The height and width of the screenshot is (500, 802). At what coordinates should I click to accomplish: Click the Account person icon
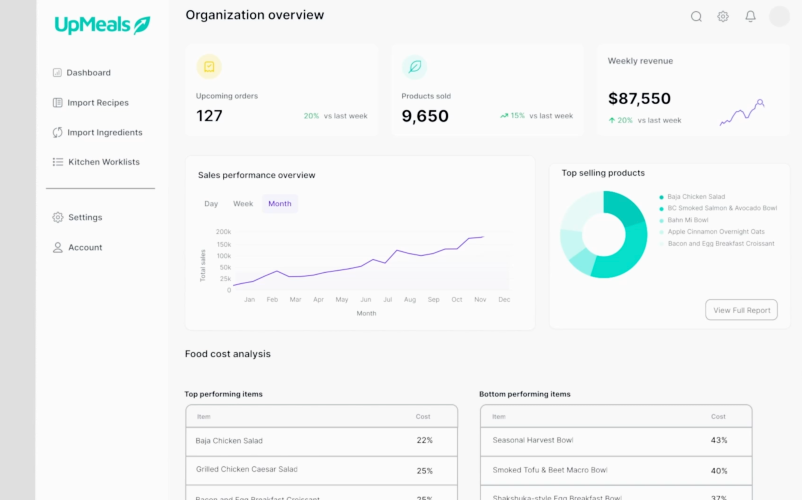(58, 247)
